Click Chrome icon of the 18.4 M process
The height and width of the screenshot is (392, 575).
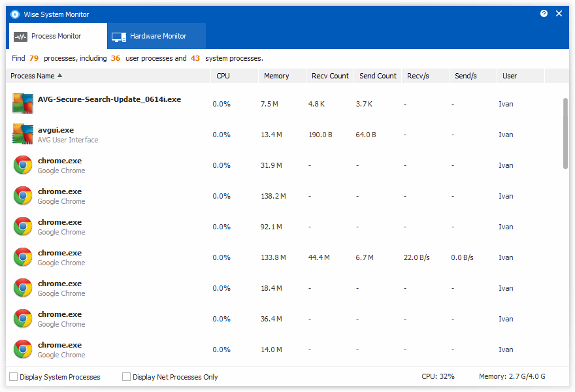pyautogui.click(x=23, y=288)
